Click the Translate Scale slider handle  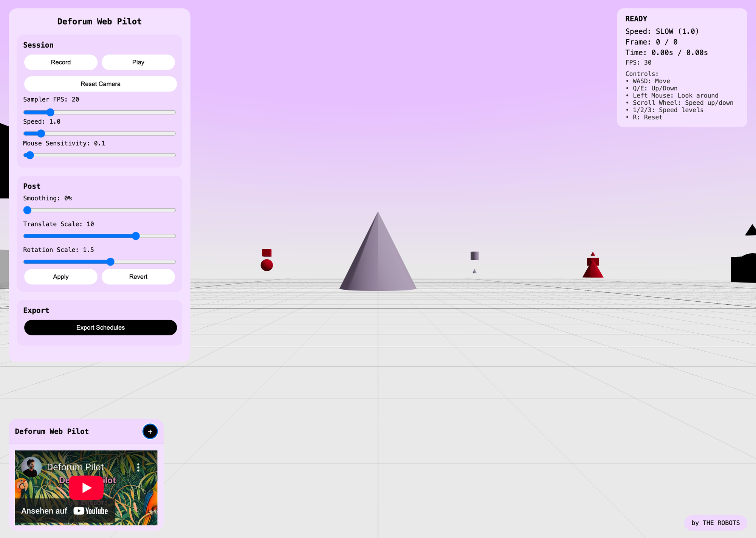136,236
